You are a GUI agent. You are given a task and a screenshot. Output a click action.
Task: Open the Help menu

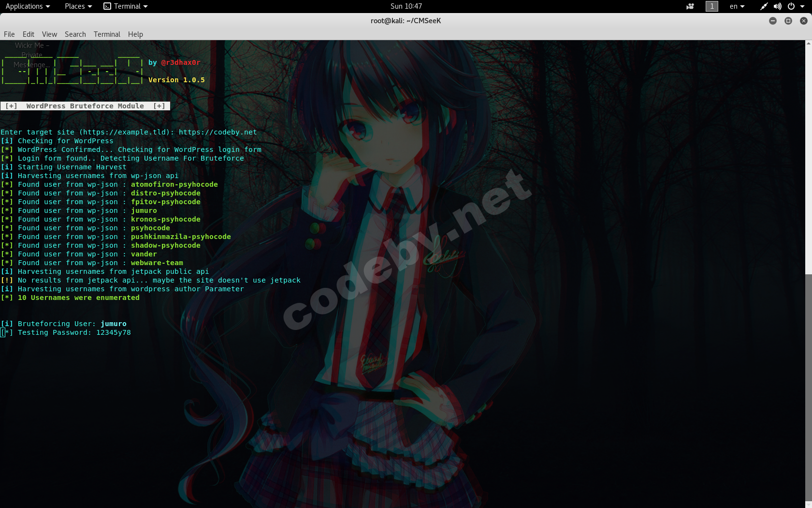point(135,34)
